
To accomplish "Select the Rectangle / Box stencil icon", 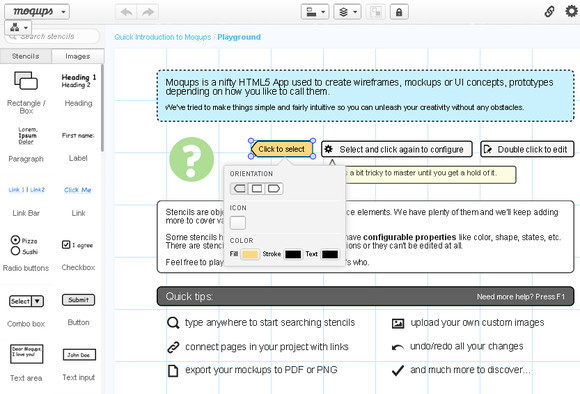I will click(x=26, y=81).
